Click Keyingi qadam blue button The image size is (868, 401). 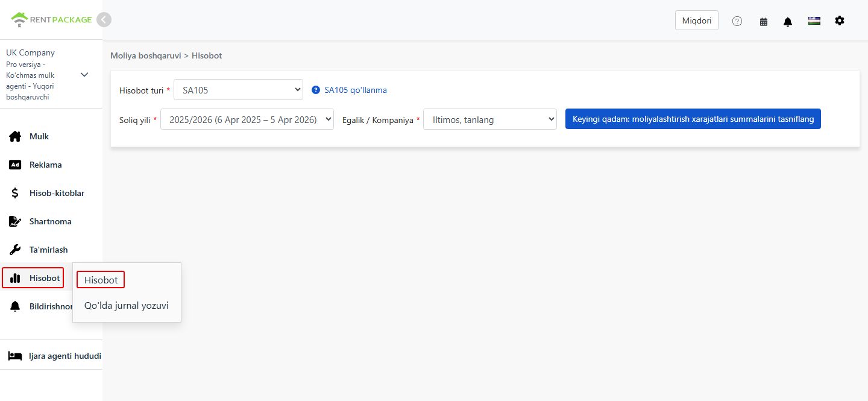[x=693, y=119]
